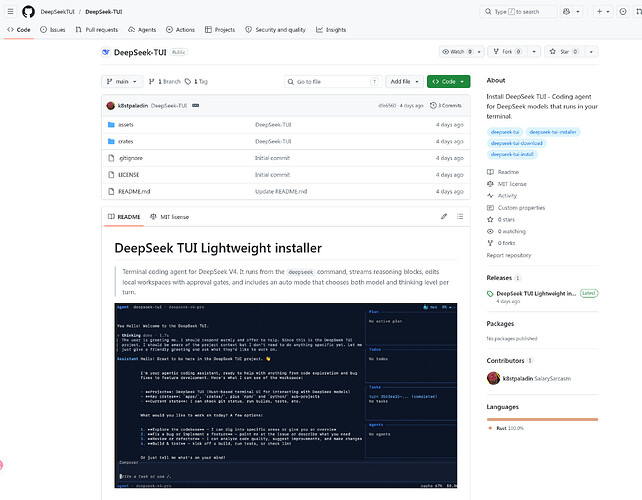This screenshot has height=500, width=642.
Task: Open the Add file dropdown
Action: click(x=404, y=81)
